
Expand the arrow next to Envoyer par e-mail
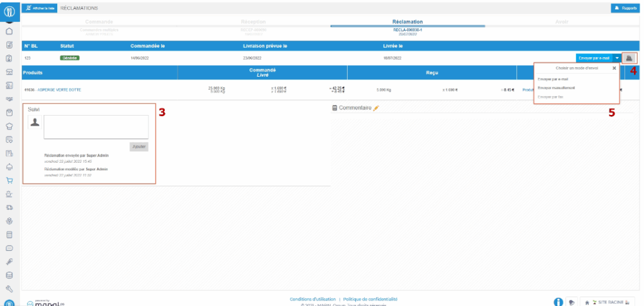pos(617,57)
